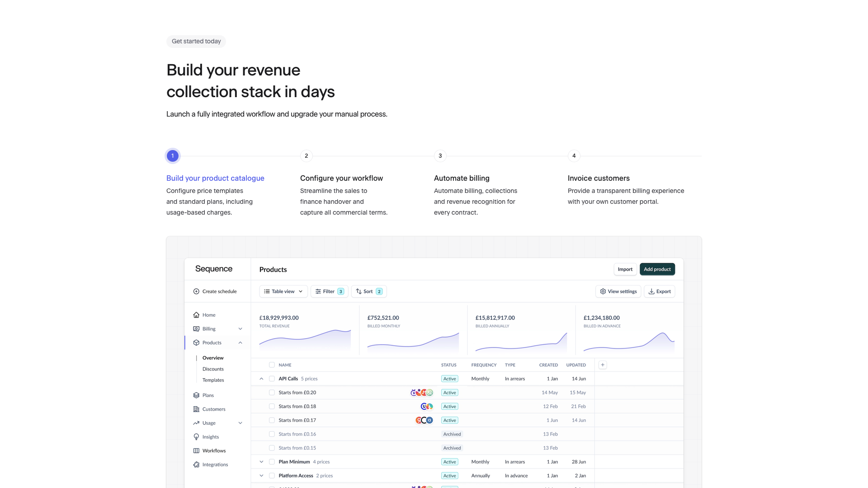Viewport: 868px width, 488px height.
Task: Click the Table view list icon
Action: [267, 291]
